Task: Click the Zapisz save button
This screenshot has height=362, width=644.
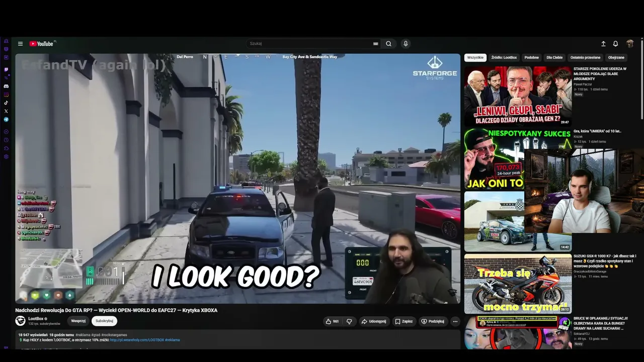Action: click(x=404, y=321)
